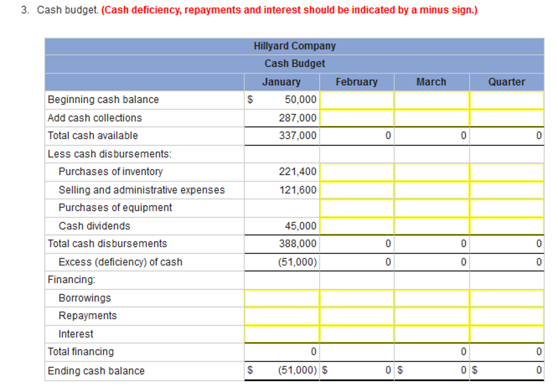The width and height of the screenshot is (558, 392).
Task: Select Quarter interest input field
Action: [506, 334]
